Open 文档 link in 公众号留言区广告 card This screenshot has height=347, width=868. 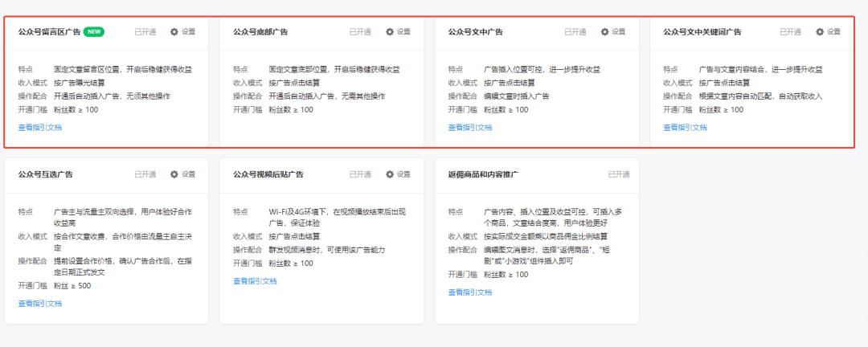point(55,127)
